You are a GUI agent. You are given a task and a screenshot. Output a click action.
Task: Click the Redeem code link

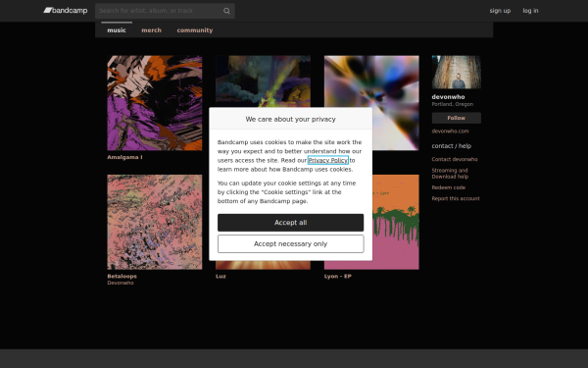(x=449, y=187)
